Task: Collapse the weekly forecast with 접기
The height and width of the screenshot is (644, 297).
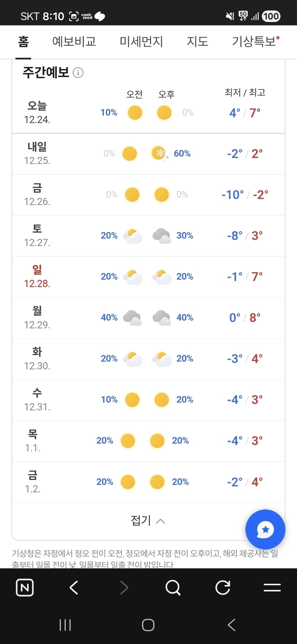Action: (x=148, y=520)
